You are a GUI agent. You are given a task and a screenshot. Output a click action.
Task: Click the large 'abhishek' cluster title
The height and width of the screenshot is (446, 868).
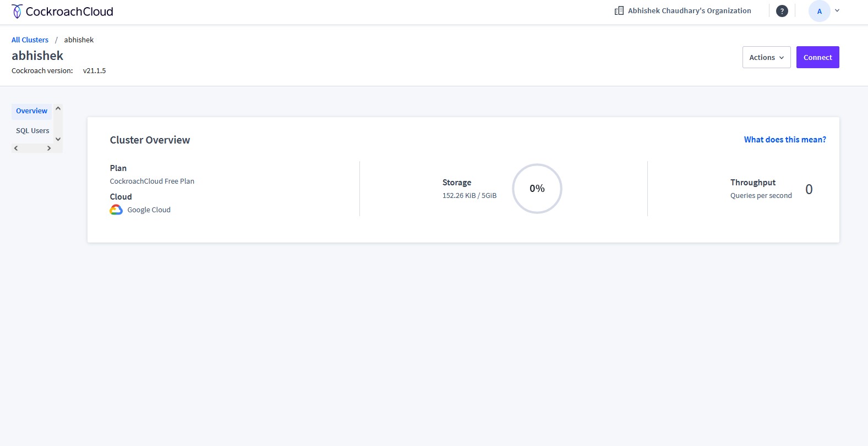(37, 56)
